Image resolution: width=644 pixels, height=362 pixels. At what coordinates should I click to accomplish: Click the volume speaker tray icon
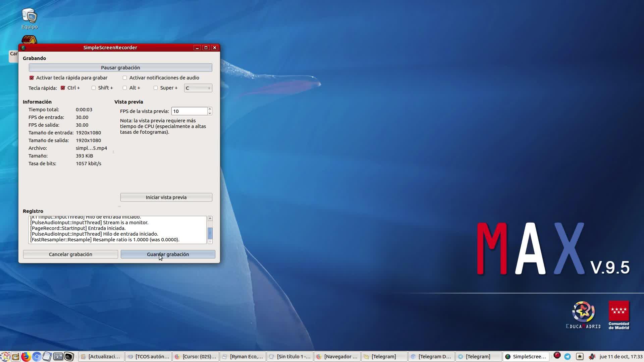(x=592, y=356)
